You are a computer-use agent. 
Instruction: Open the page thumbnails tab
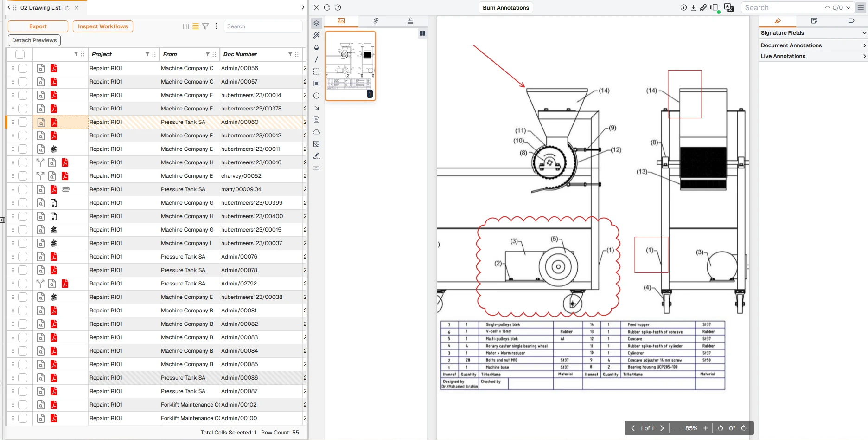pyautogui.click(x=341, y=21)
